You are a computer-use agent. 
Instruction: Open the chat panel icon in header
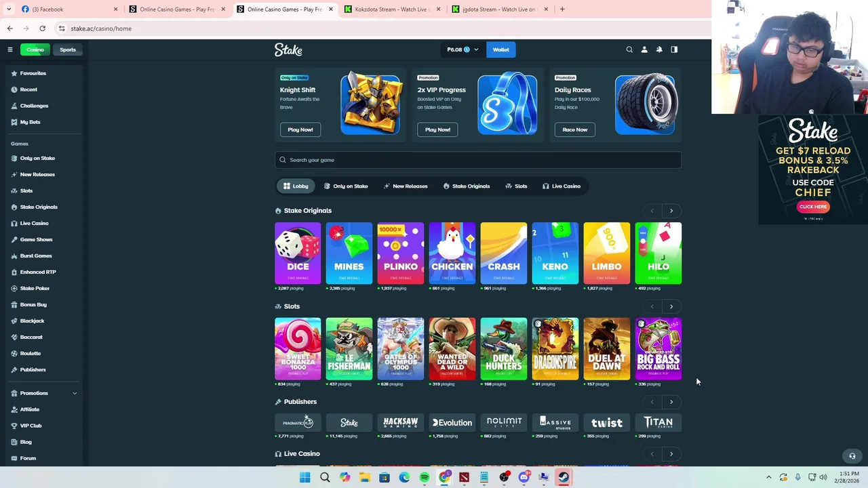tap(674, 49)
